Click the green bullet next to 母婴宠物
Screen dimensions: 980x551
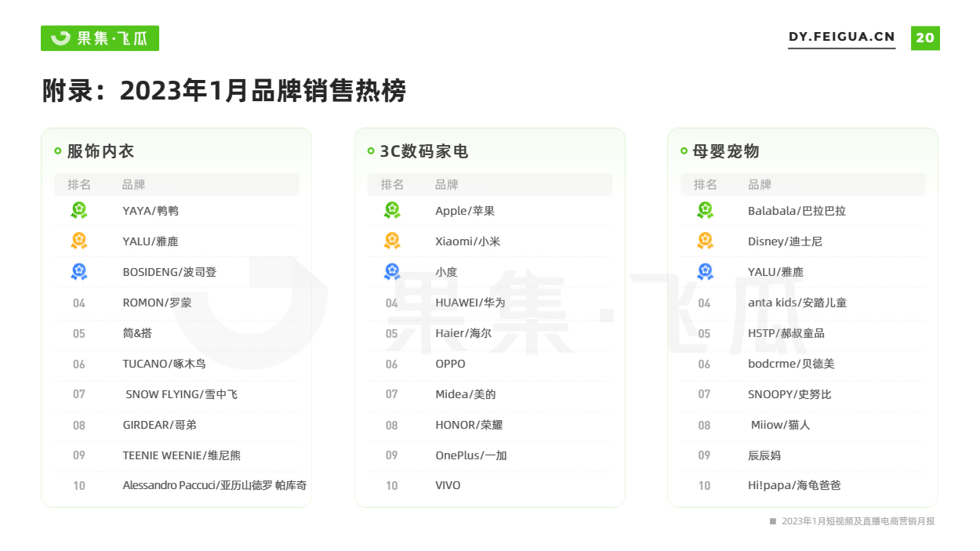pyautogui.click(x=684, y=151)
